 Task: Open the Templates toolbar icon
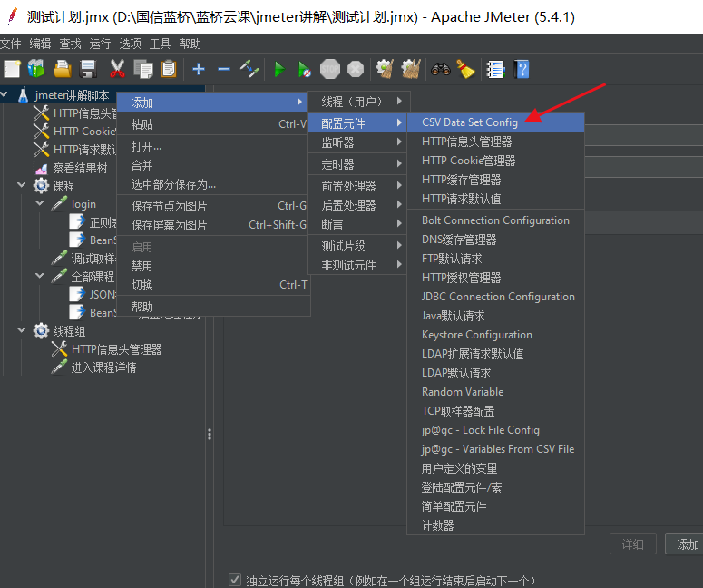[x=36, y=70]
